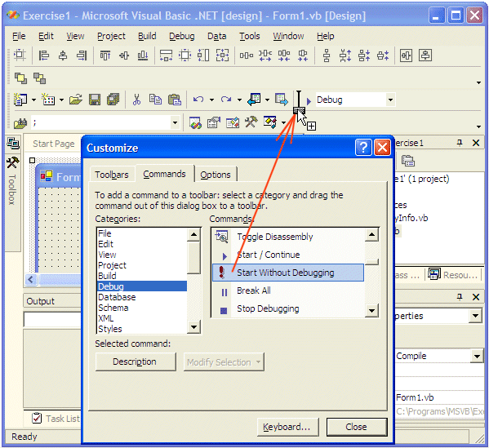
Task: Click the Make Same Width icon
Action: click(166, 55)
